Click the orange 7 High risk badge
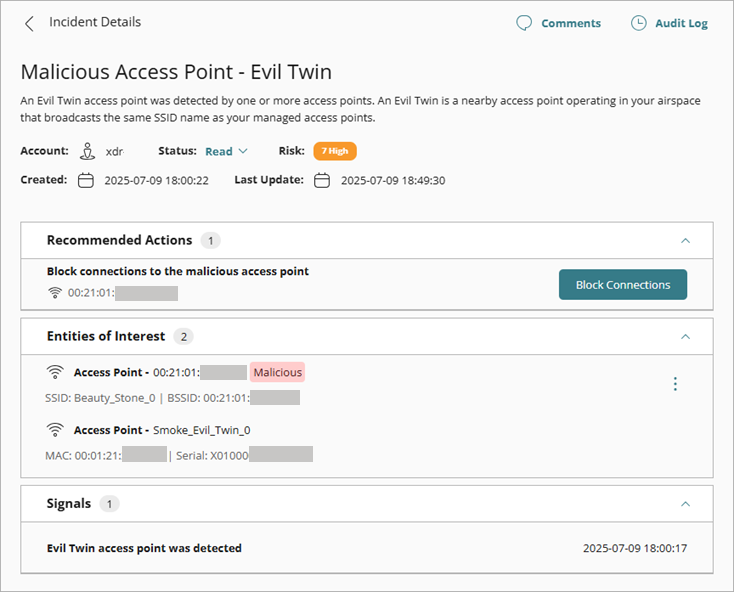 pyautogui.click(x=334, y=151)
